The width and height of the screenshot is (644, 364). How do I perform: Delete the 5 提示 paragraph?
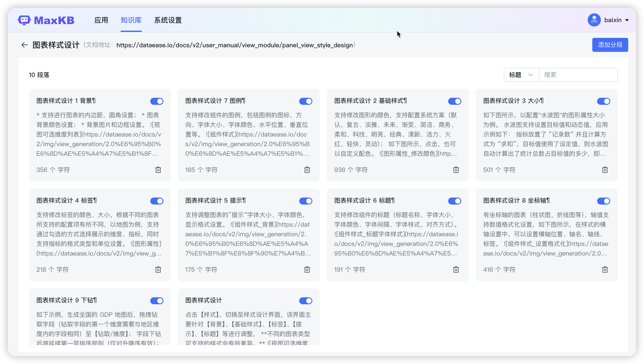tap(307, 269)
